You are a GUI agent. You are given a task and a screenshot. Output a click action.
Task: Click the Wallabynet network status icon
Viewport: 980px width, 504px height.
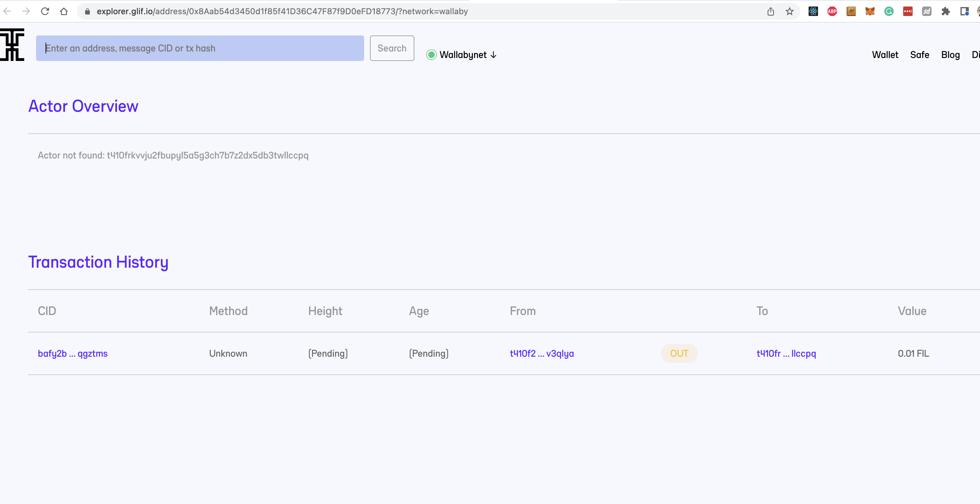click(x=431, y=55)
